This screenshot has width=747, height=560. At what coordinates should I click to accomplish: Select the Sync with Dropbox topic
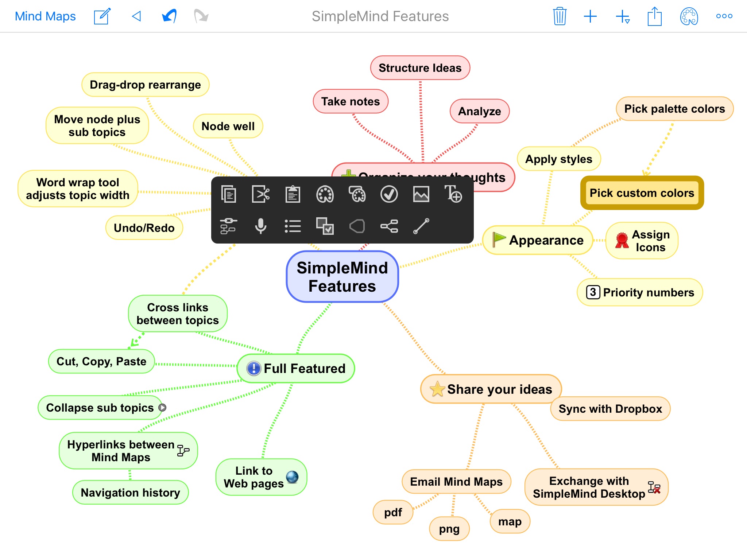610,409
